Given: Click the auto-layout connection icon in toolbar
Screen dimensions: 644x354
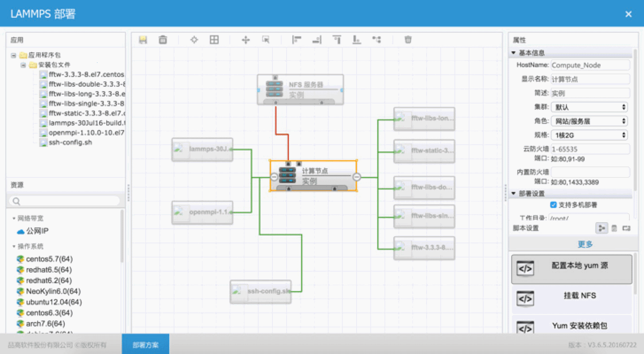Looking at the screenshot, I should (376, 40).
